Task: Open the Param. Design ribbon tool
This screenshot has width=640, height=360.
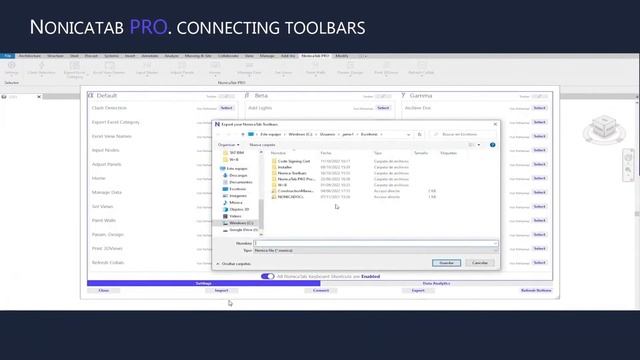Action: coord(350,68)
